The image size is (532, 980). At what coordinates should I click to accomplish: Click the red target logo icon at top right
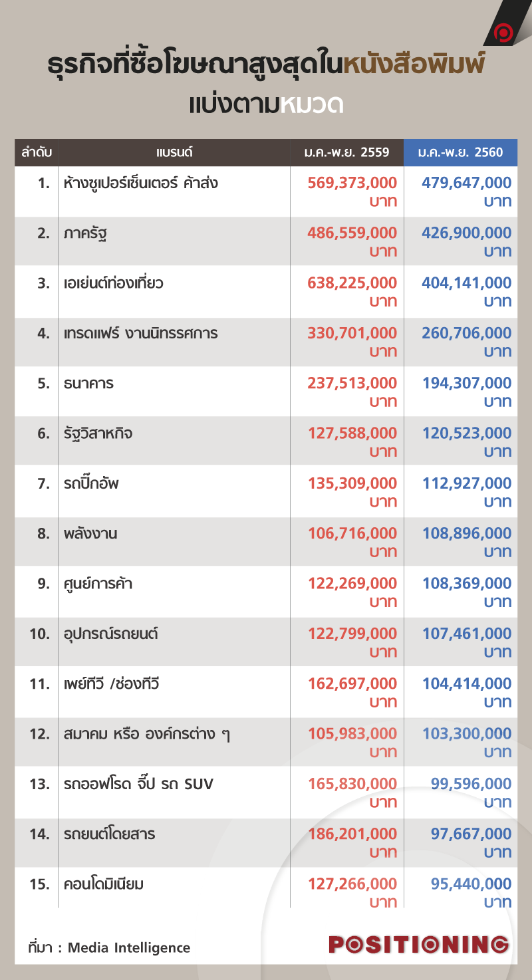(x=505, y=31)
